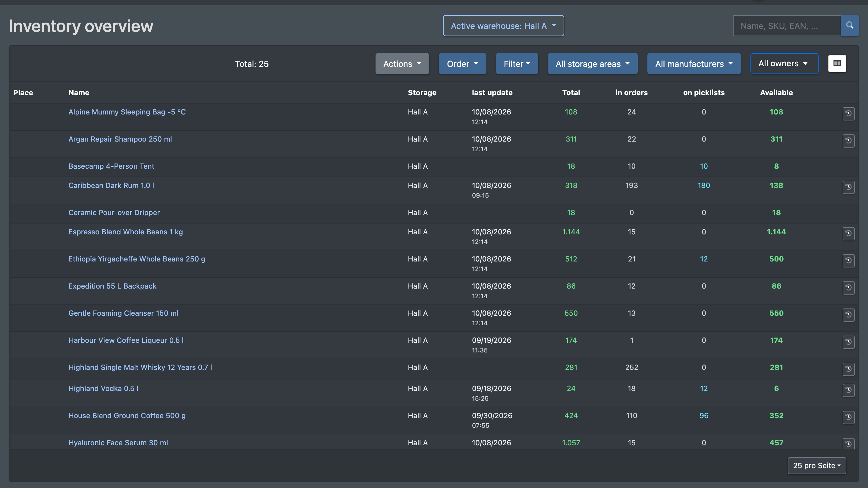868x488 pixels.
Task: Open Caribbean Dark Rum 1.0 l product
Action: 111,185
